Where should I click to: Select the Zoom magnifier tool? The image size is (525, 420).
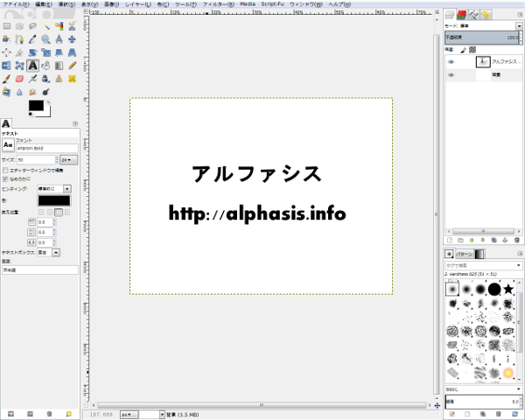pyautogui.click(x=45, y=39)
